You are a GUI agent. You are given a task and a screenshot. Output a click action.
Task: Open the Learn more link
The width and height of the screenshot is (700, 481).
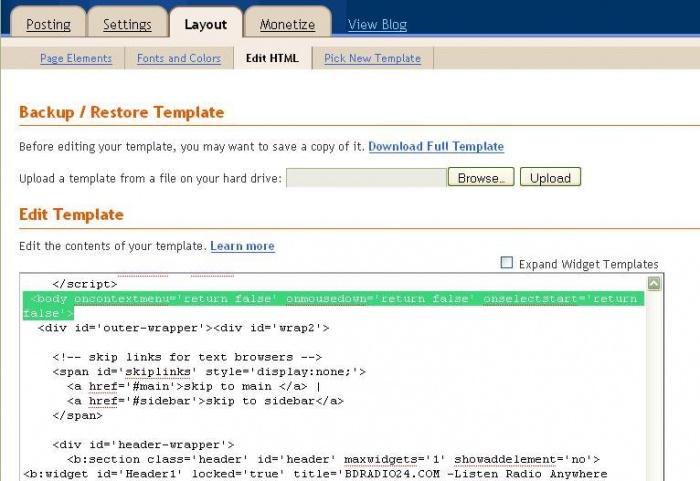[x=242, y=246]
